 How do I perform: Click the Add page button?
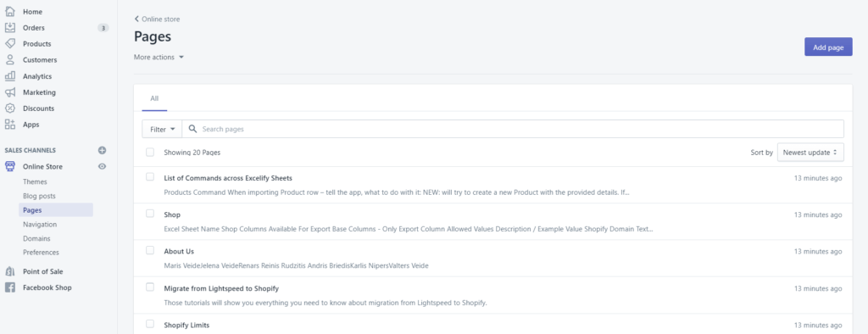828,47
